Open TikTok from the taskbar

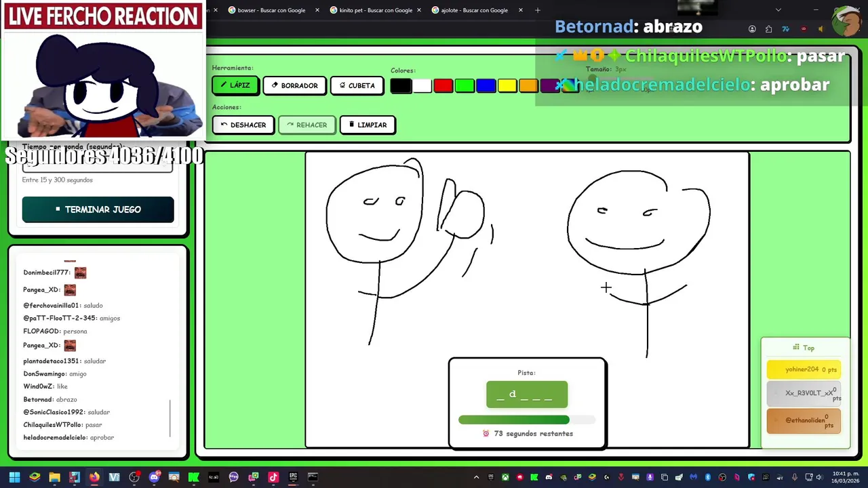point(273,477)
